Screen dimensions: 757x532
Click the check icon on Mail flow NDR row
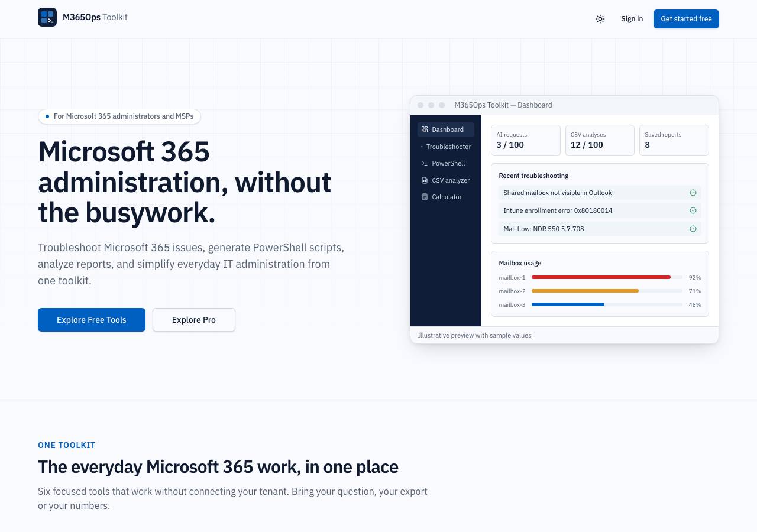(693, 229)
